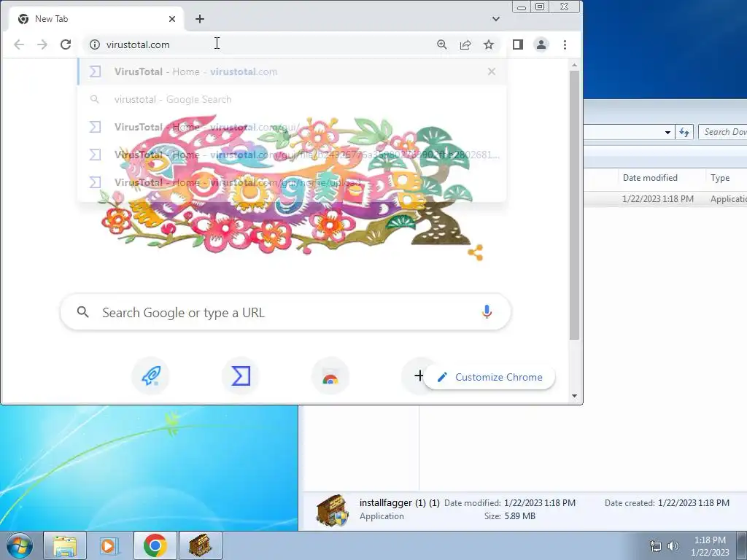This screenshot has height=560, width=747.
Task: Start voice search with microphone
Action: (487, 312)
